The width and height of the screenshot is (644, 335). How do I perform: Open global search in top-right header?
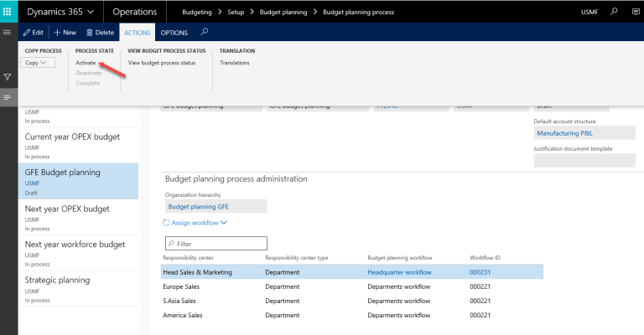pos(614,13)
